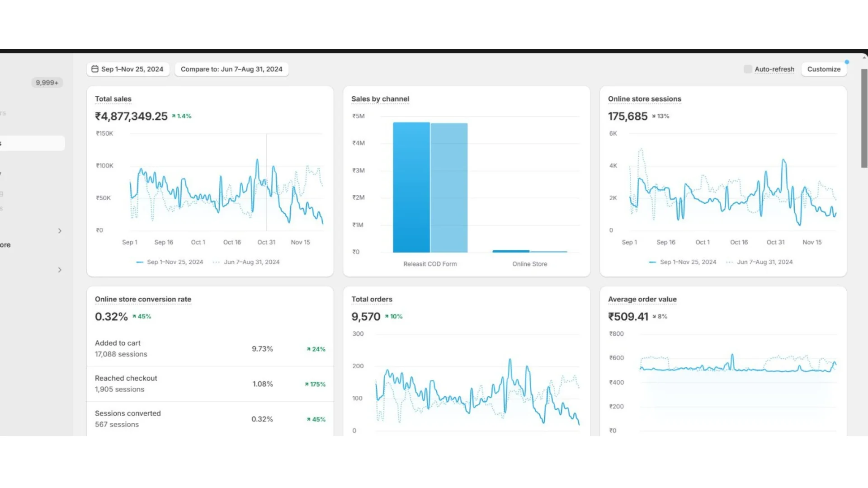This screenshot has height=488, width=868.
Task: Click the Releasit COD Form current period bar
Action: point(411,188)
